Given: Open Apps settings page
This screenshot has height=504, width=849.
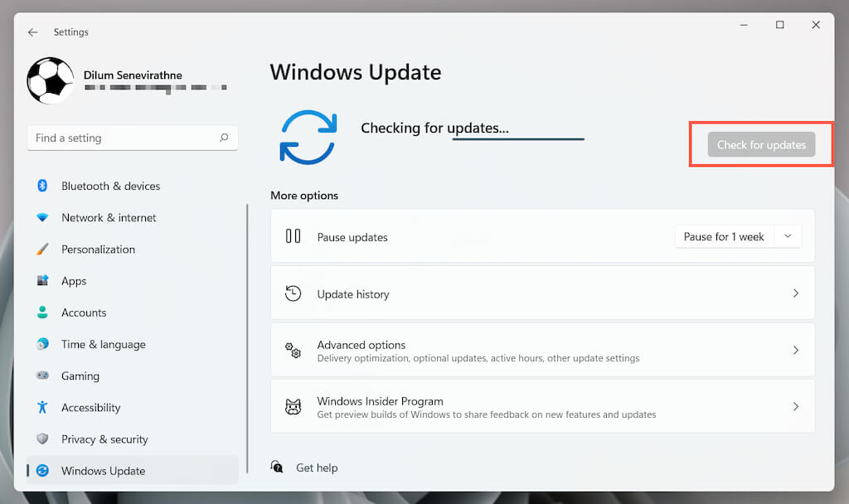Looking at the screenshot, I should tap(74, 282).
